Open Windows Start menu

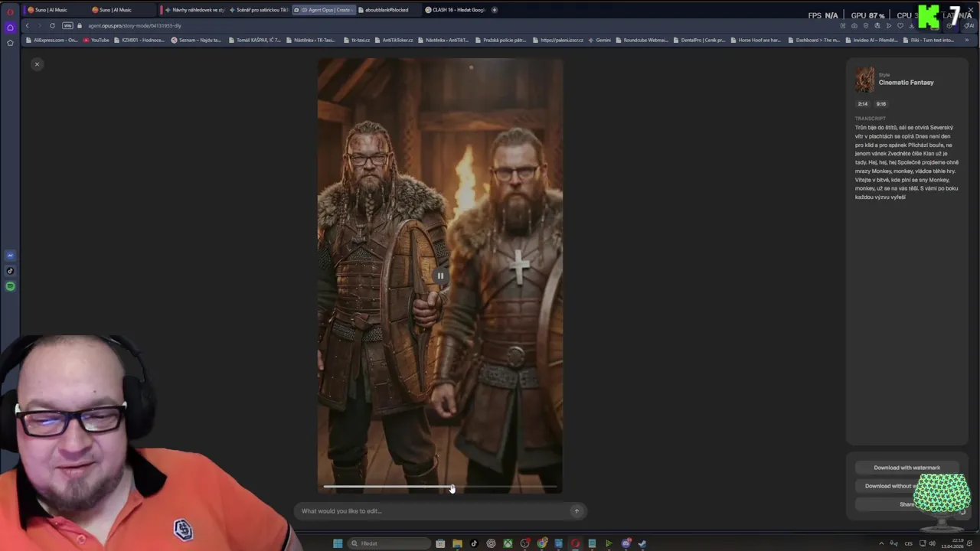[338, 543]
